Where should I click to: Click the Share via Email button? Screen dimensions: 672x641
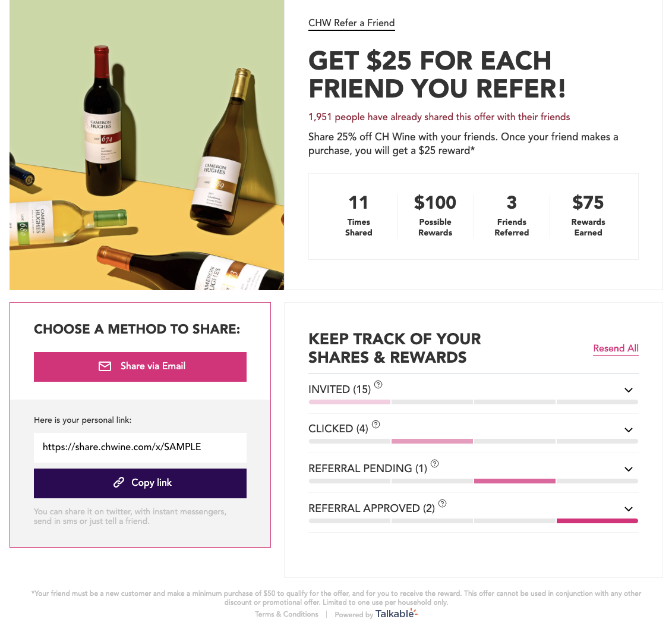pos(140,367)
